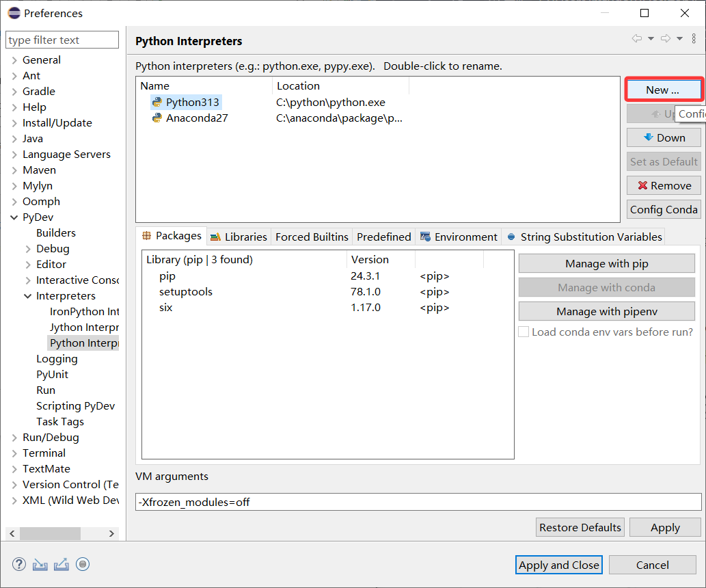The image size is (706, 588).
Task: Click the Version column header
Action: [381, 260]
